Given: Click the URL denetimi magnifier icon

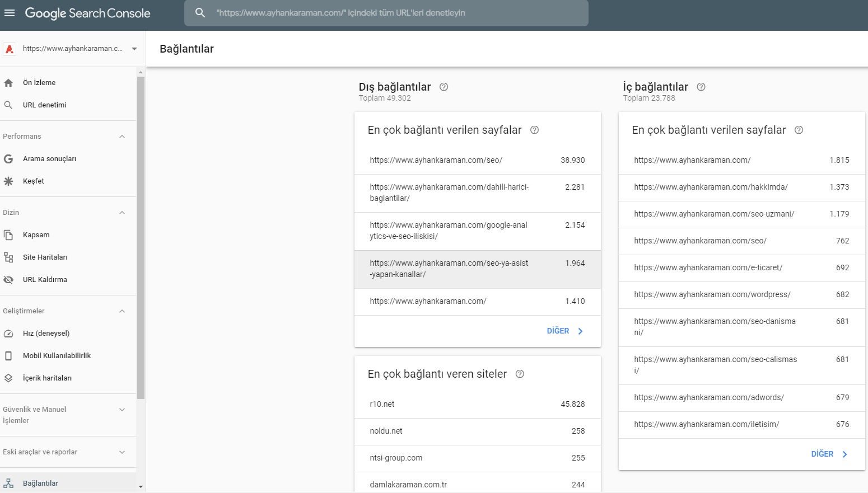Looking at the screenshot, I should [x=8, y=105].
